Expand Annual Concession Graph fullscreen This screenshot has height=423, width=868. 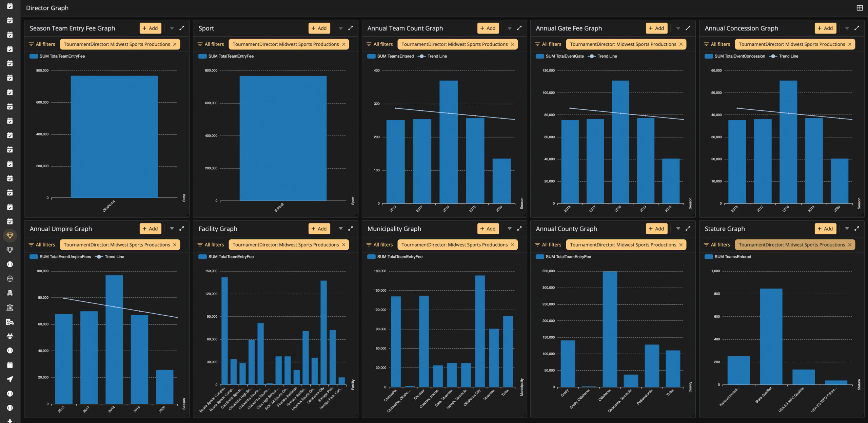(857, 28)
